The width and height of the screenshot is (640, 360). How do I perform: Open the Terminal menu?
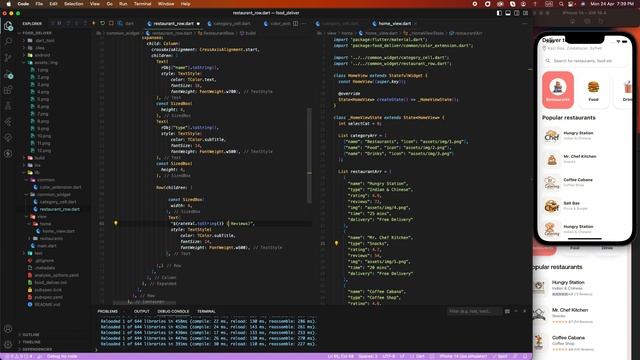pyautogui.click(x=142, y=4)
